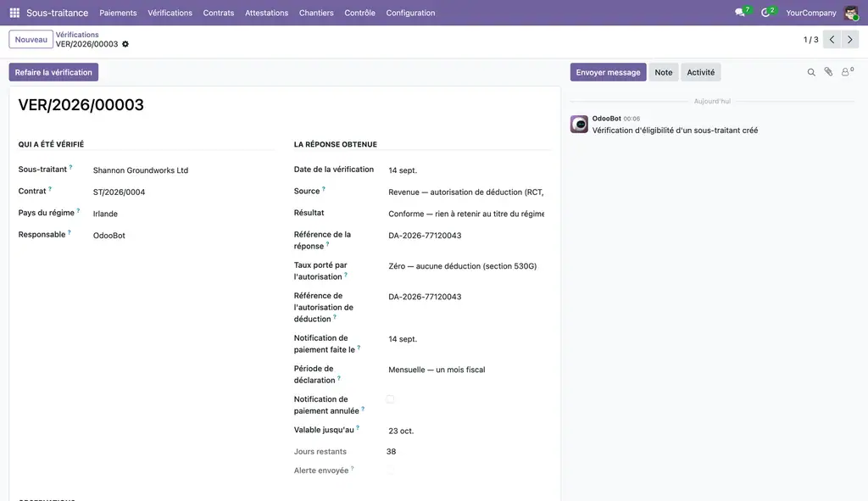Click the OdooBot avatar in the chatter
Image resolution: width=868 pixels, height=501 pixels.
tap(579, 124)
